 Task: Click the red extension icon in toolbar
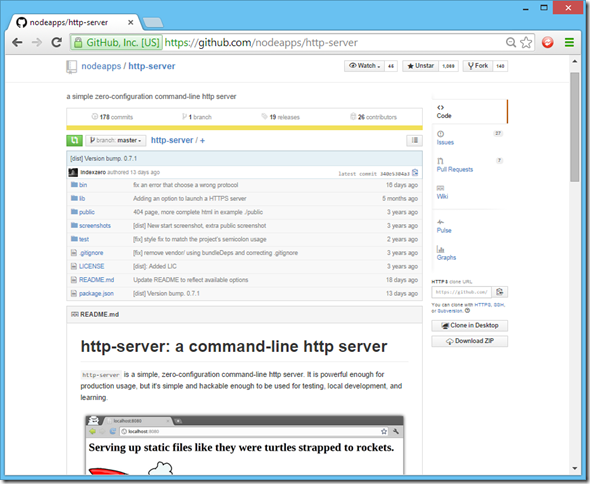coord(547,43)
